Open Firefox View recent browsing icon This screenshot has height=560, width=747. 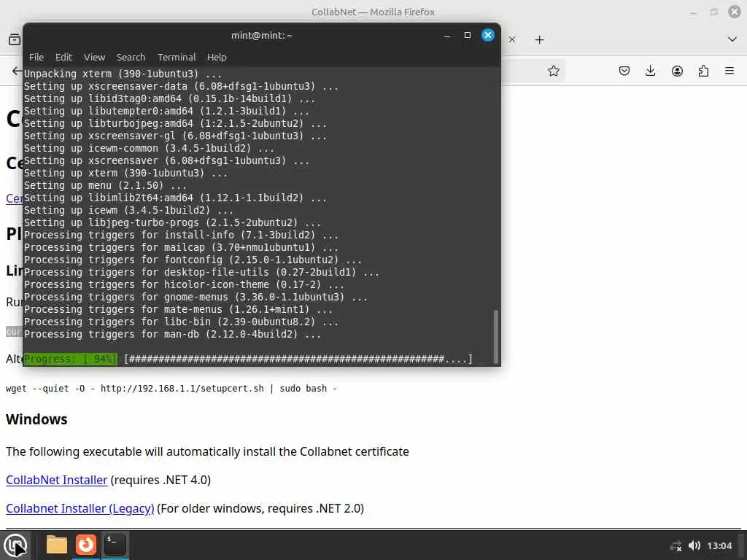click(x=15, y=39)
